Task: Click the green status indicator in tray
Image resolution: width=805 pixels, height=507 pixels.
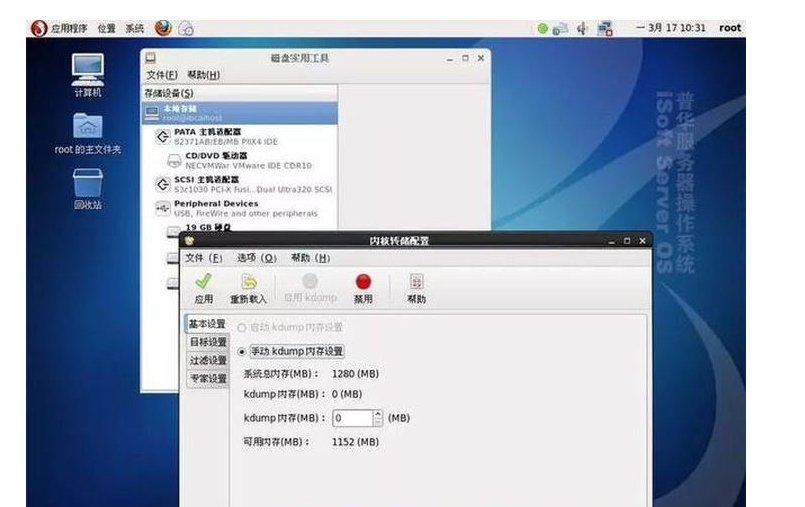Action: (542, 28)
